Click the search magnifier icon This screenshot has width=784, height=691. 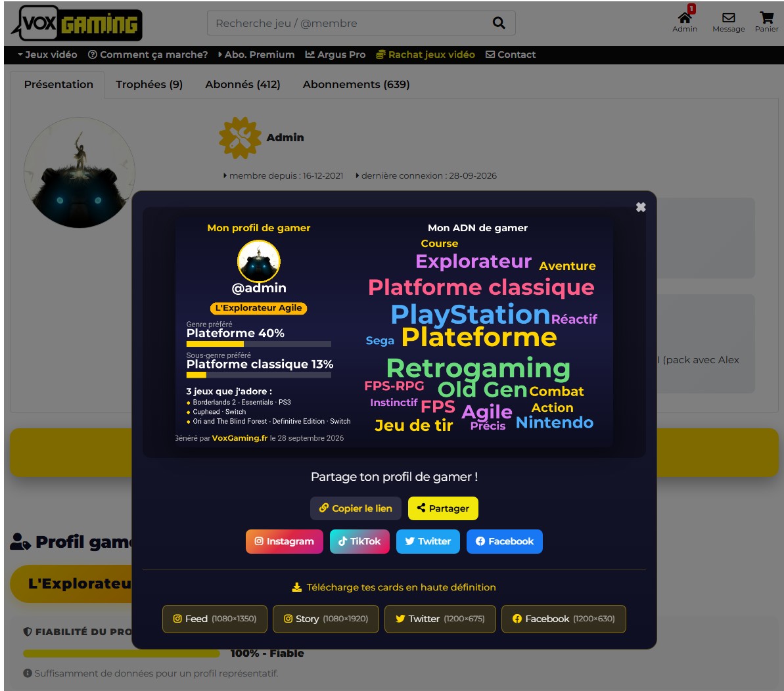click(x=499, y=23)
